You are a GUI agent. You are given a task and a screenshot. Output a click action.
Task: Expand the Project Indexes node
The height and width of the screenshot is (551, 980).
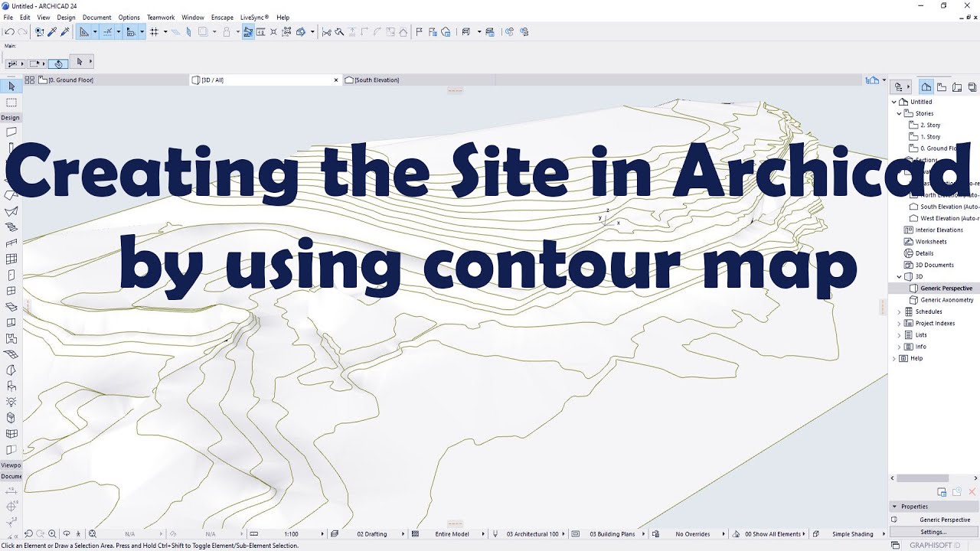click(x=900, y=323)
